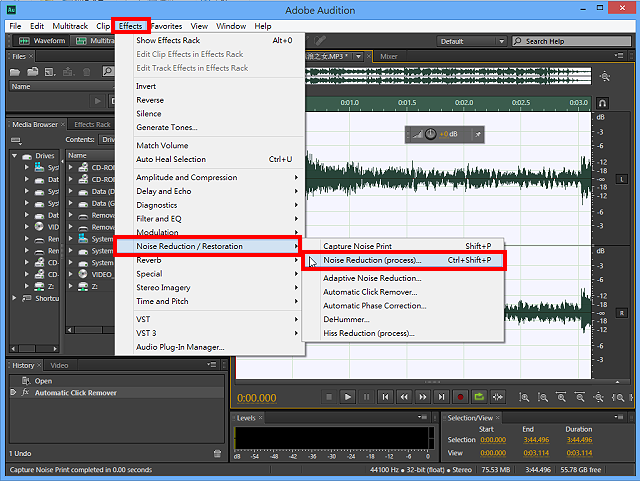Click the Search Help field

click(572, 41)
